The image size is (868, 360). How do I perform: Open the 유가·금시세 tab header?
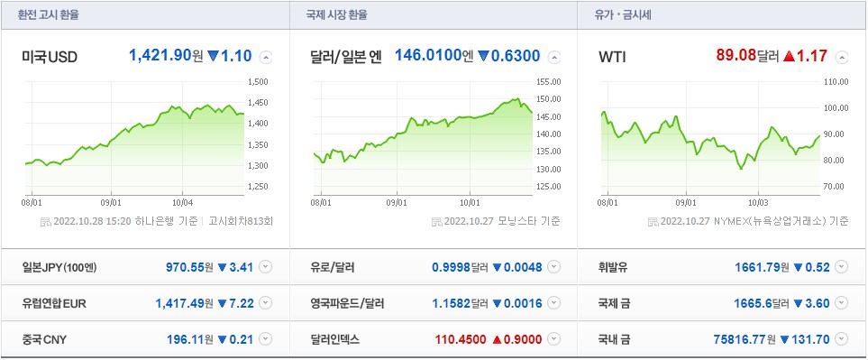coord(619,15)
